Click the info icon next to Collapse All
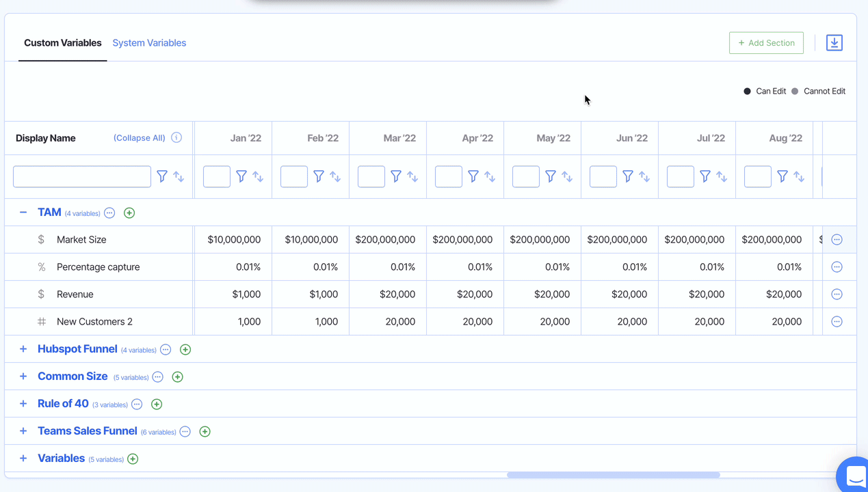 click(176, 137)
